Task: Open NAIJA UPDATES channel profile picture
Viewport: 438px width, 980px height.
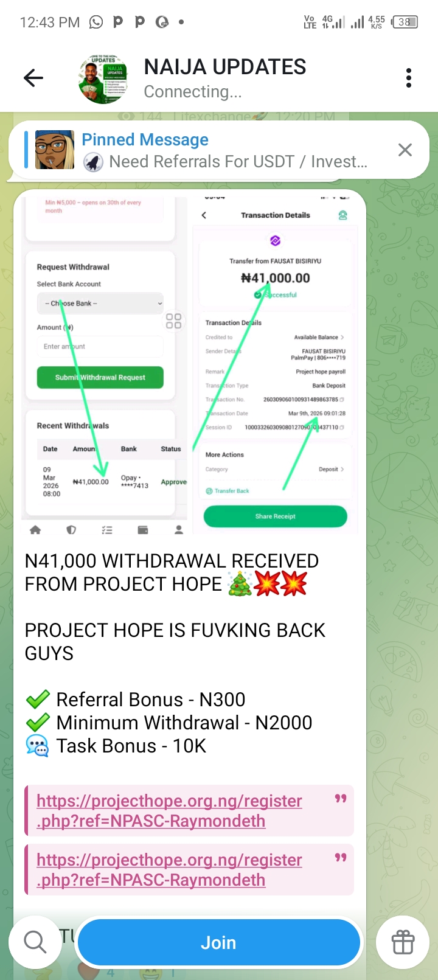Action: click(x=103, y=79)
